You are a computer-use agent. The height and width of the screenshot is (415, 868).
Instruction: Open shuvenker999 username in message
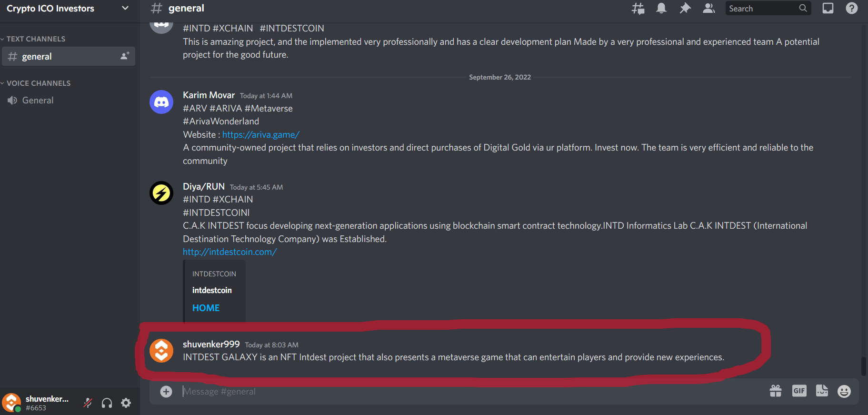click(x=211, y=344)
